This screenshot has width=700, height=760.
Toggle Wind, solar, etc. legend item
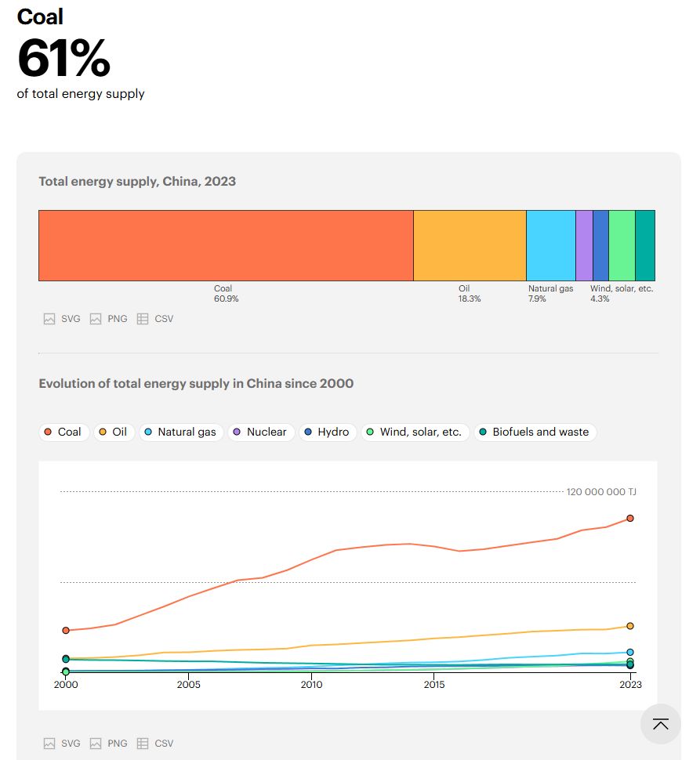click(x=415, y=432)
